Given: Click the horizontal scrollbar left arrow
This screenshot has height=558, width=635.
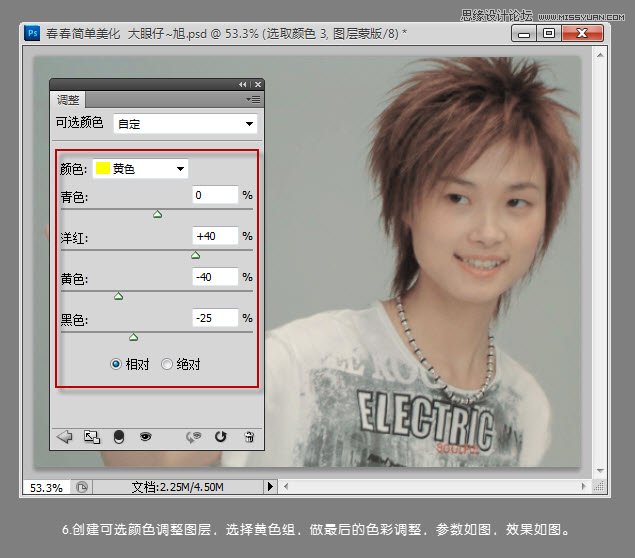Looking at the screenshot, I should (x=286, y=486).
